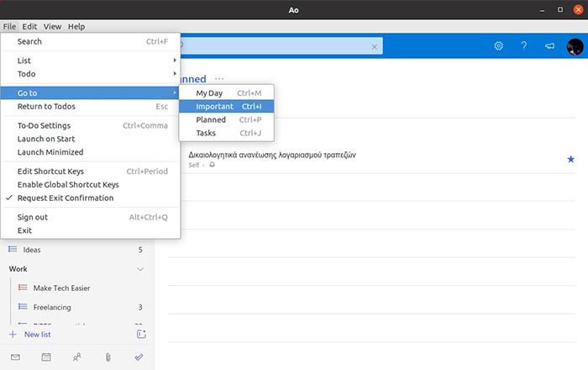Toggle Launch on Start option
The width and height of the screenshot is (588, 370).
[91, 139]
